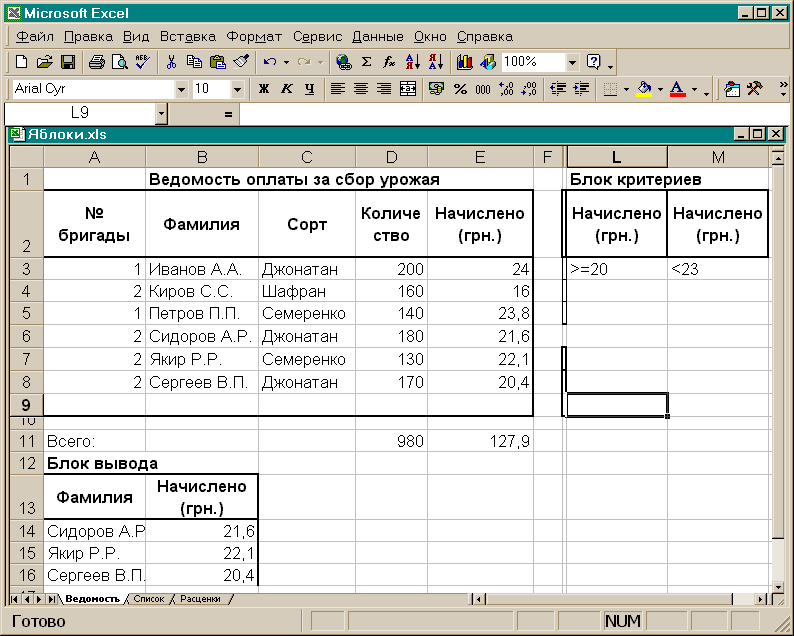The image size is (794, 636).
Task: Sort ascending with A-Z icon
Action: tap(413, 62)
